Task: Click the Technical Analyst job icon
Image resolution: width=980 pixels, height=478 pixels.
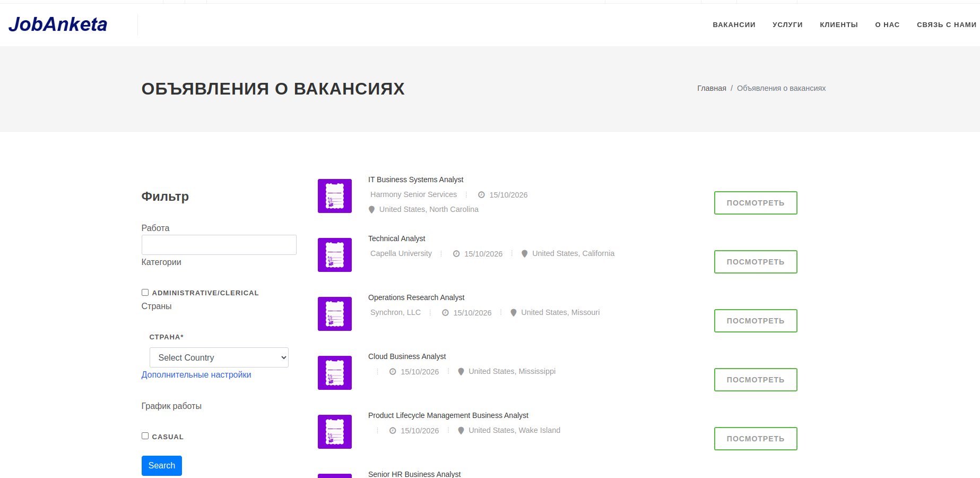Action: coord(334,255)
